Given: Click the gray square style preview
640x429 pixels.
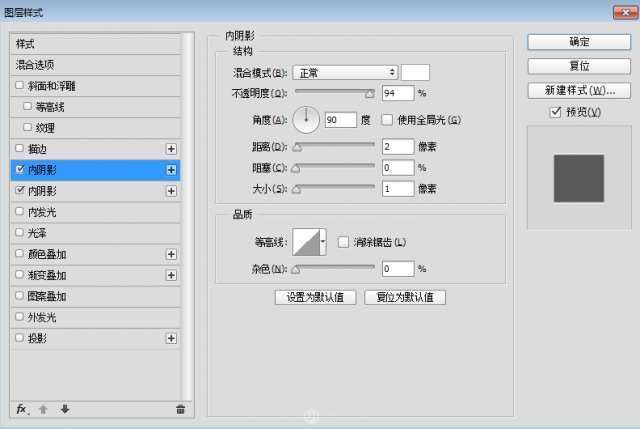Looking at the screenshot, I should 578,178.
